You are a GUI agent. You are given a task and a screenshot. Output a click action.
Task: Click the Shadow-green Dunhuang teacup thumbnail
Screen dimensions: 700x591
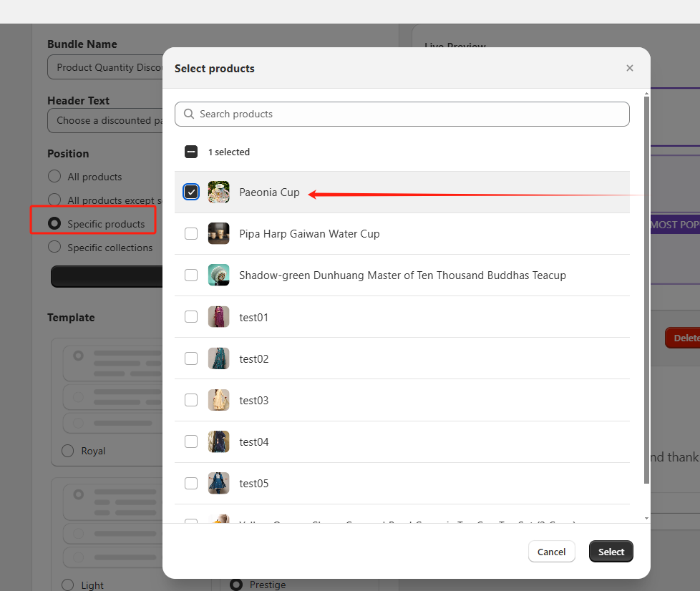pos(218,275)
